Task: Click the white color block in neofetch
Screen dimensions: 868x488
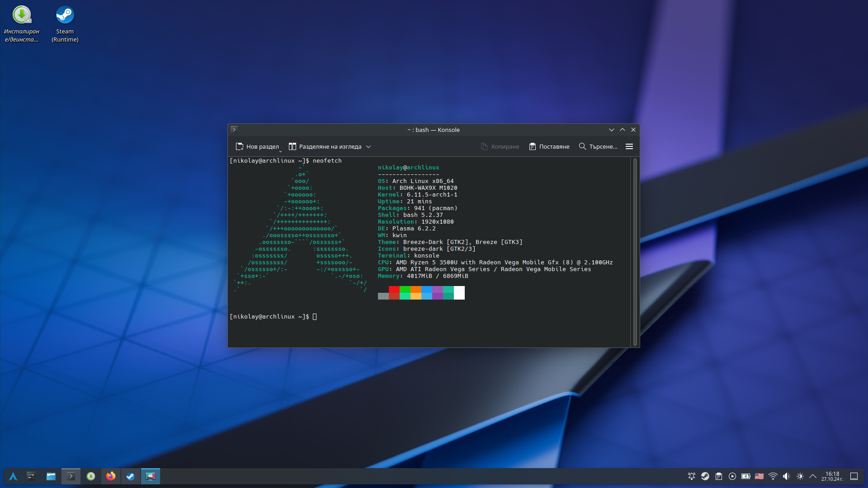Action: [459, 293]
